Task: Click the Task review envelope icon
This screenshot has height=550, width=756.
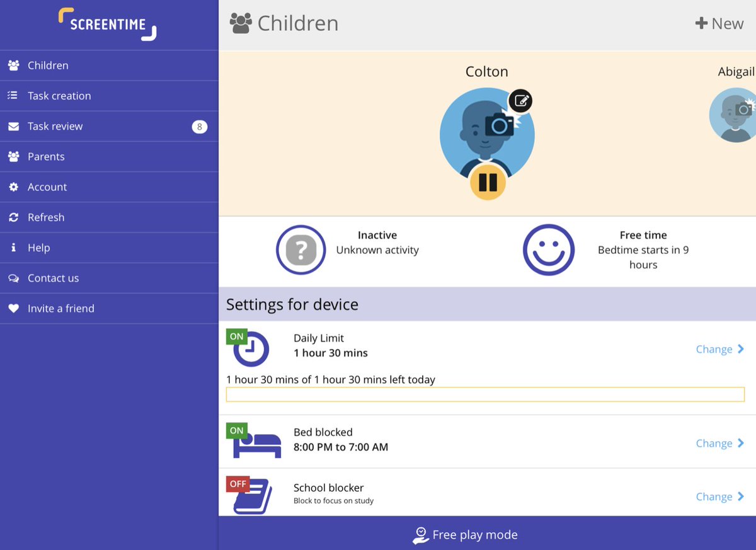Action: pos(13,126)
